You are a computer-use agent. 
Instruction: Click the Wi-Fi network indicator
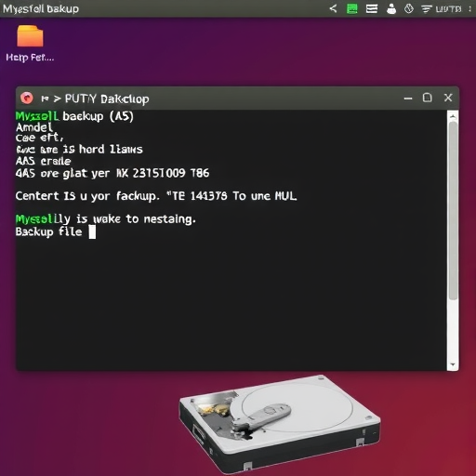427,9
